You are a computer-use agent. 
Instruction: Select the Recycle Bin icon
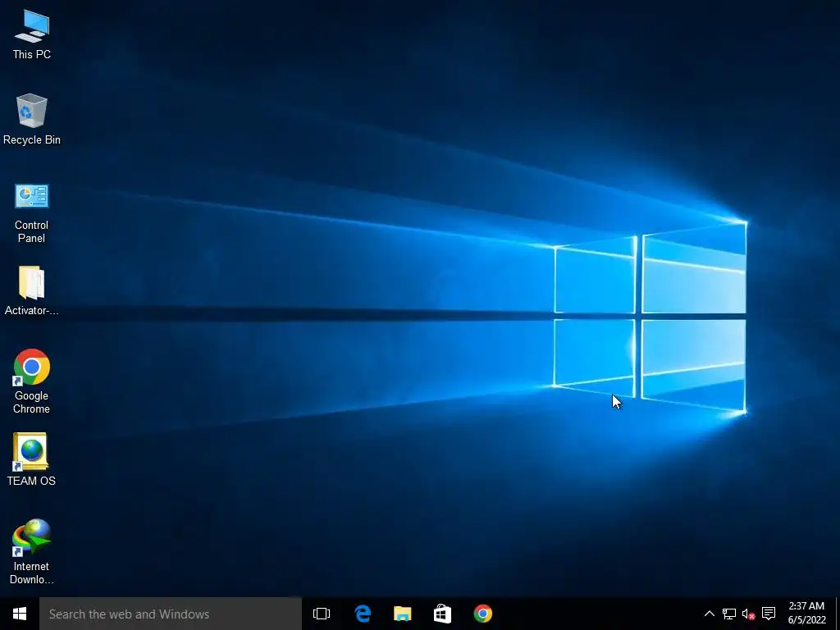tap(32, 119)
